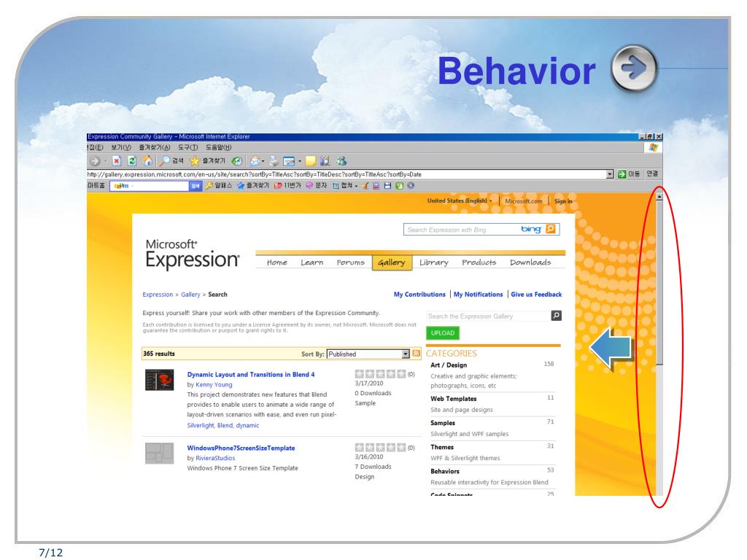Click the Search the Expression Gallery field
The height and width of the screenshot is (560, 747).
pyautogui.click(x=488, y=316)
